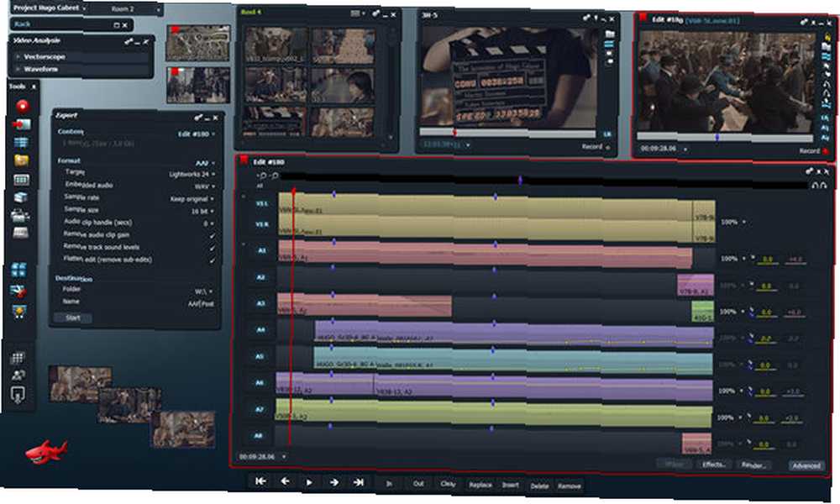840x504 pixels.
Task: Click the Effects button in timeline
Action: pos(713,465)
